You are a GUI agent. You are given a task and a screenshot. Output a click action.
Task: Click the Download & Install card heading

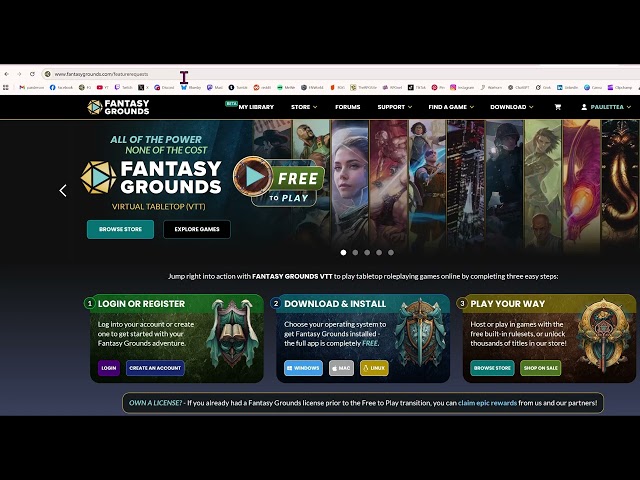tap(335, 304)
